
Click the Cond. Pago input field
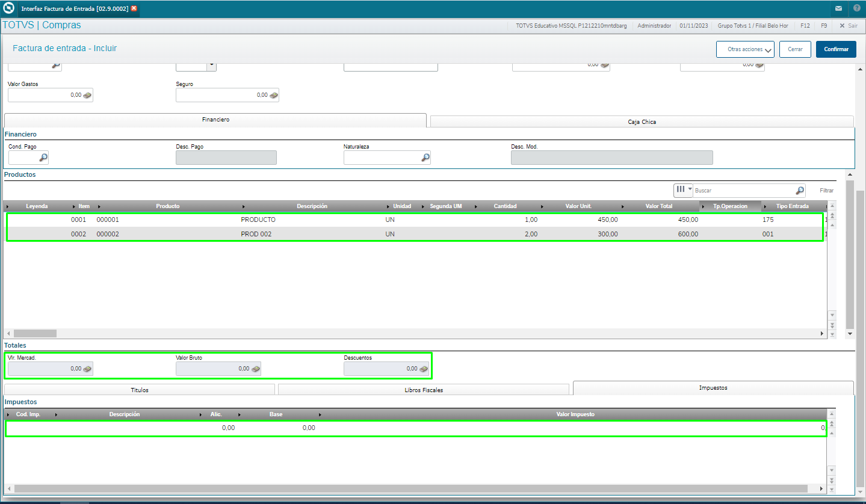coord(23,158)
